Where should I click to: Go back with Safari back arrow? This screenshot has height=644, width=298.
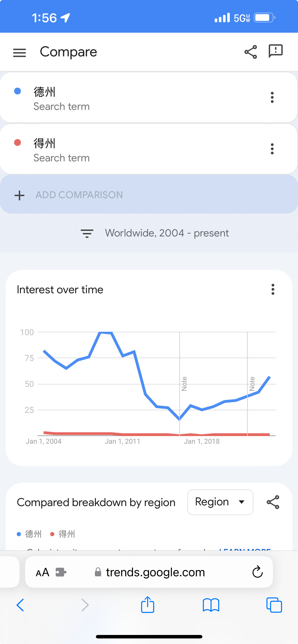20,605
